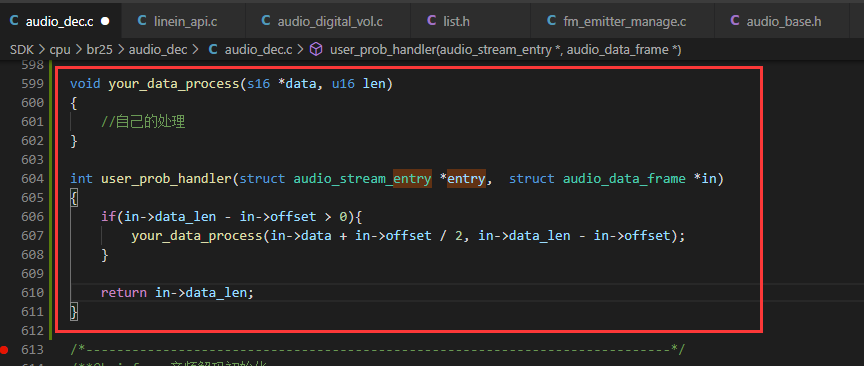Click the your_data_process function name on line 599

[174, 84]
